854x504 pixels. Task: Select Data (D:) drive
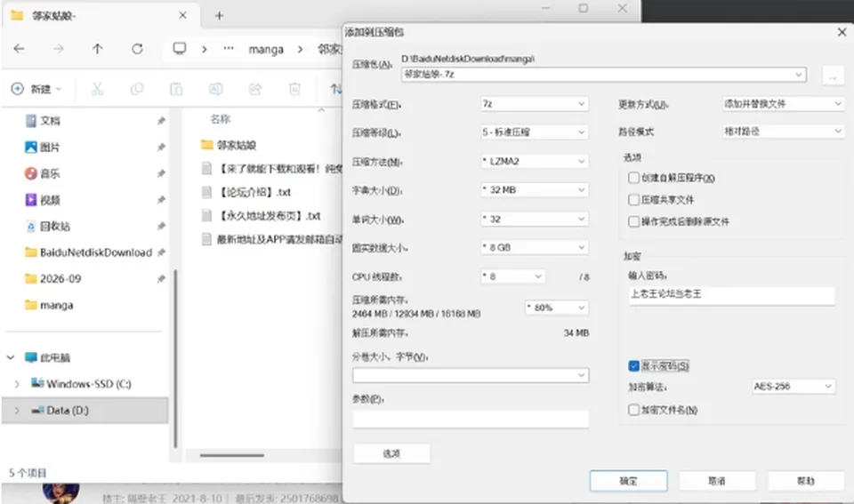click(67, 411)
